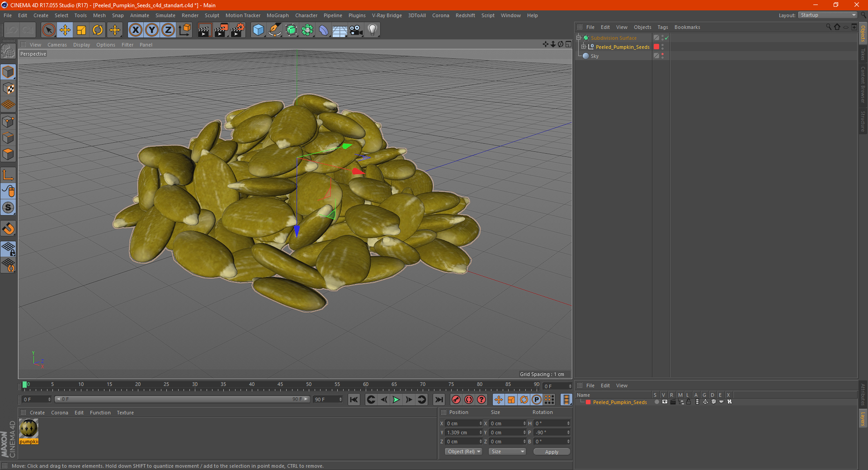Enable Axis mode in the left toolbar
This screenshot has height=470, width=868.
pyautogui.click(x=8, y=175)
